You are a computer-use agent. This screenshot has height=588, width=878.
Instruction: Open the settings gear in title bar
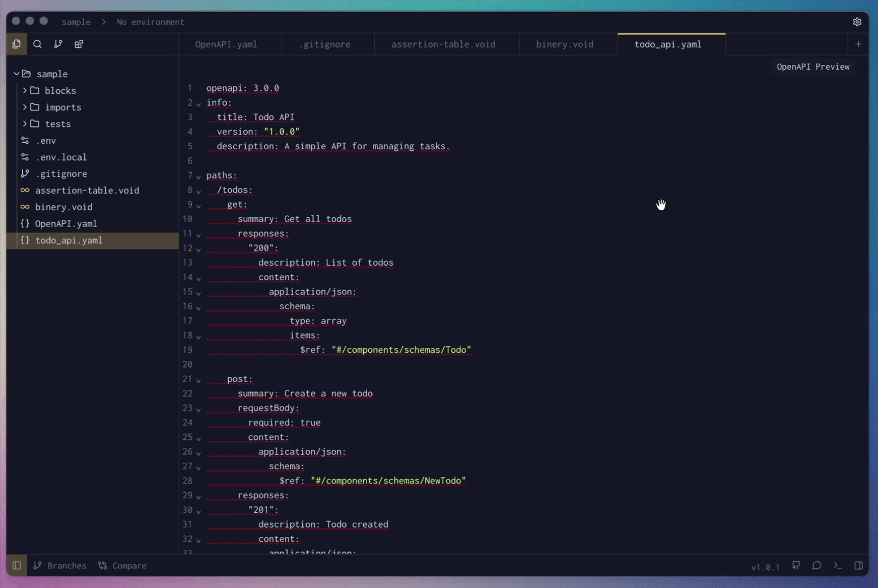(x=857, y=22)
